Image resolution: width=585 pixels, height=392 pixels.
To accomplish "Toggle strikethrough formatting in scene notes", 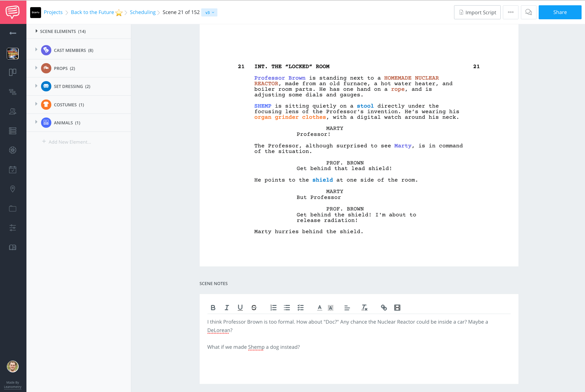I will pos(254,308).
